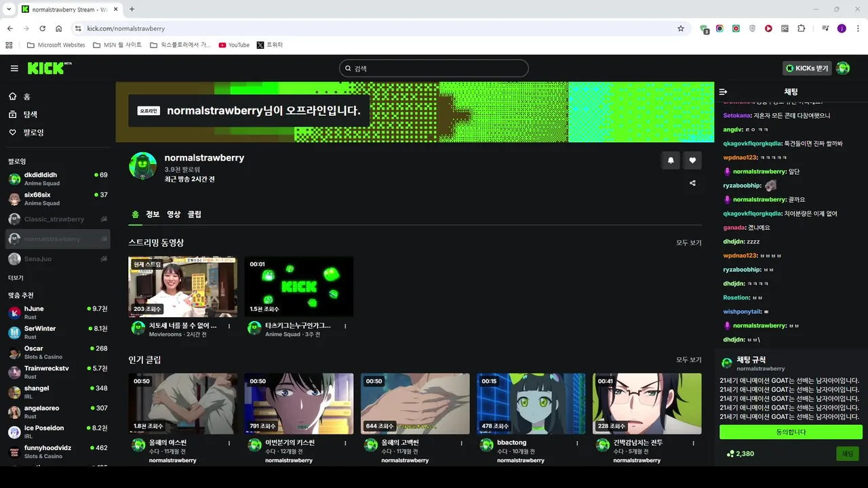
Task: Open the YouTube bookmark
Action: 234,45
